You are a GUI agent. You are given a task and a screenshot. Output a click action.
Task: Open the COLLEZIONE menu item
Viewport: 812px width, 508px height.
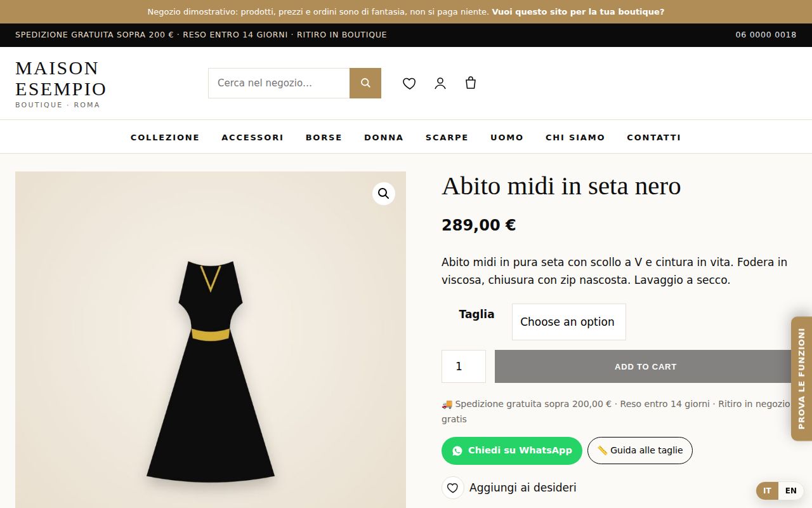point(165,137)
